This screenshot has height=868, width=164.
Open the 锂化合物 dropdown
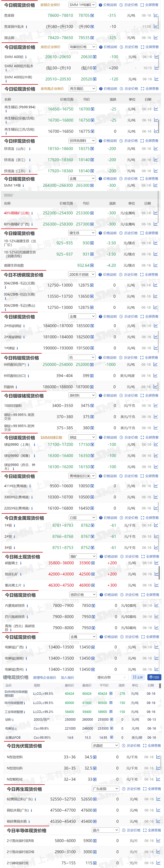pyautogui.click(x=112, y=677)
